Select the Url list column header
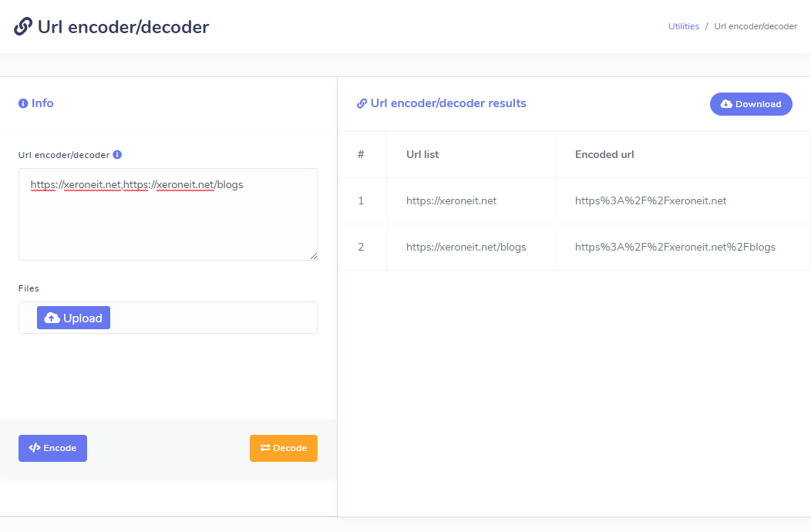This screenshot has width=811, height=532. 422,154
